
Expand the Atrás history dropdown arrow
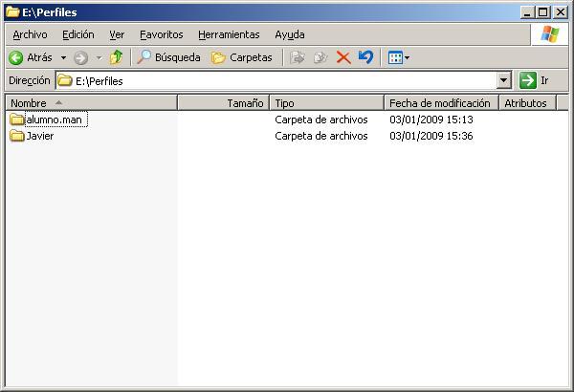(x=63, y=57)
